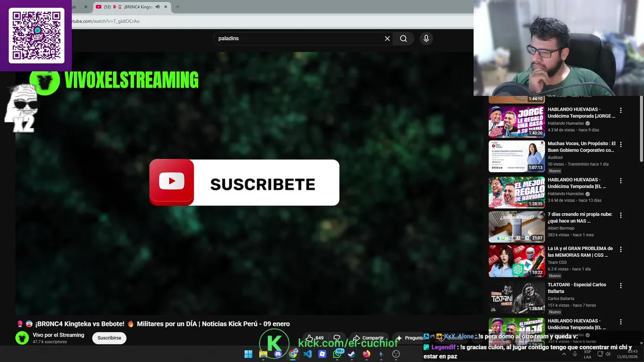Open TLATOANI Especial Carlos Ballarta thumbnail

pyautogui.click(x=517, y=297)
